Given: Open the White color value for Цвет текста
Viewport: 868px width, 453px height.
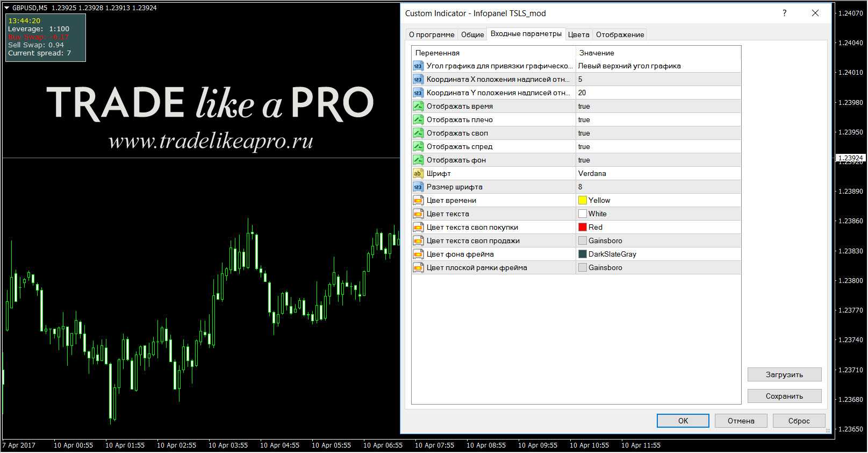Looking at the screenshot, I should [x=597, y=214].
